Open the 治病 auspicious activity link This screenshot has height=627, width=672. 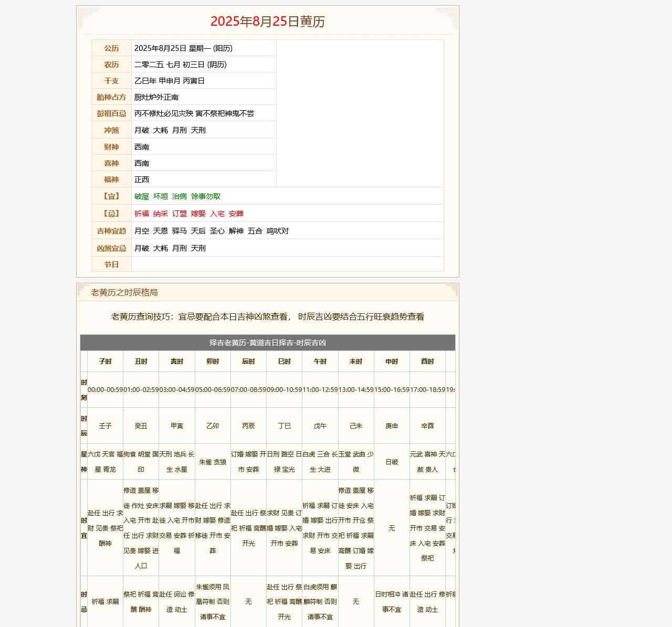179,196
